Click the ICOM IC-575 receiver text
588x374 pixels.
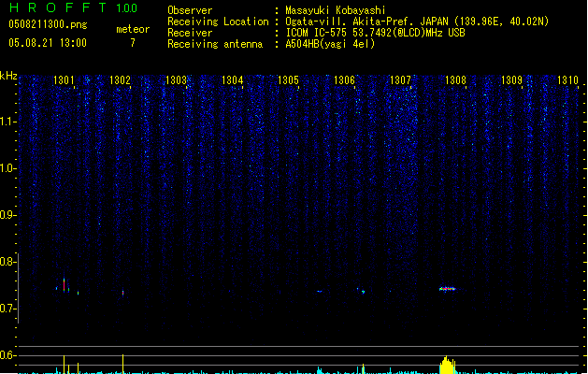[375, 33]
